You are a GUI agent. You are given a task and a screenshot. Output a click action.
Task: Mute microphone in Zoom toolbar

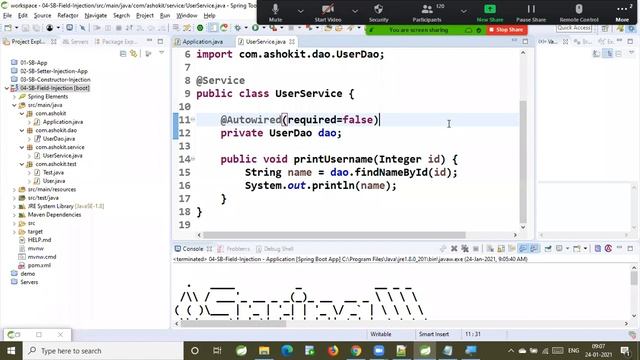coord(276,13)
